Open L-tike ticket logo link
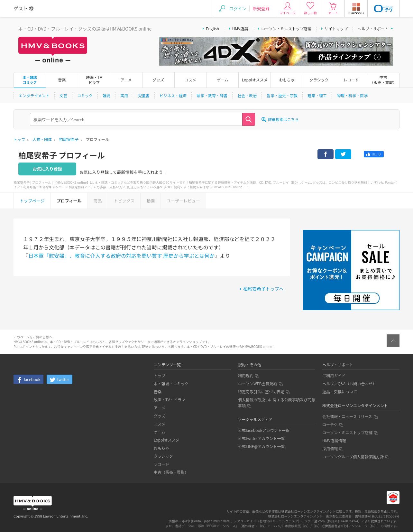Viewport: 413px width, 532px height. point(383,8)
